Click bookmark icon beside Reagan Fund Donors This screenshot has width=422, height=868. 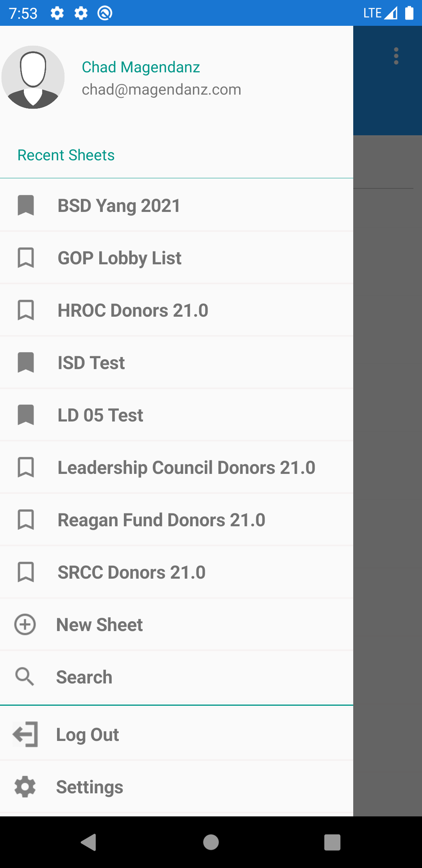[x=26, y=520]
